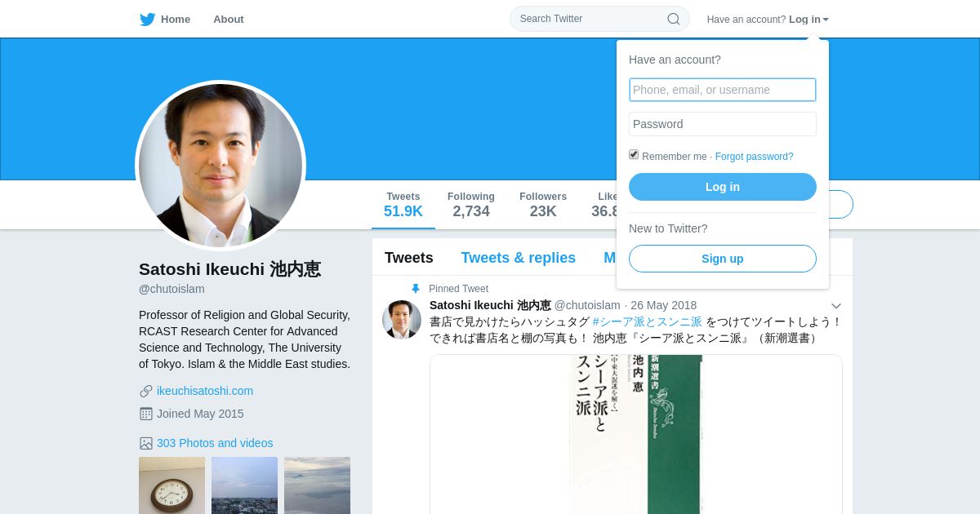This screenshot has height=514, width=980.
Task: Expand the pinned tweet options chevron
Action: 835,306
